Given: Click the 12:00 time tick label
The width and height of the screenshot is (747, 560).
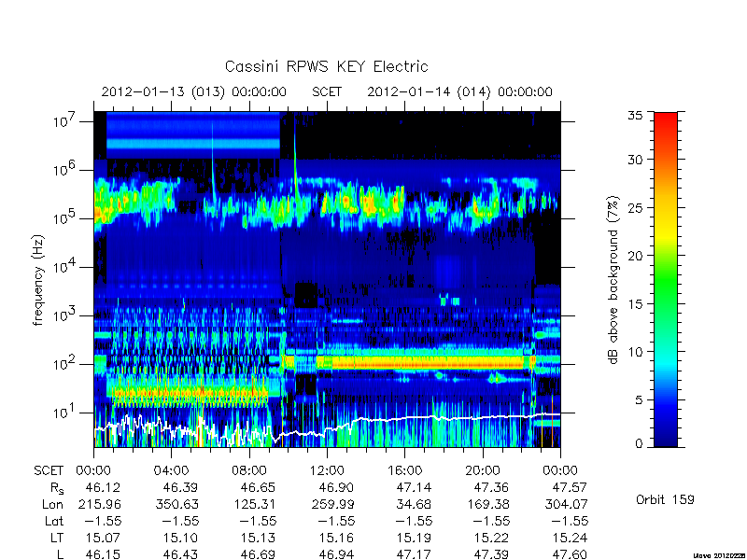Looking at the screenshot, I should (x=327, y=471).
